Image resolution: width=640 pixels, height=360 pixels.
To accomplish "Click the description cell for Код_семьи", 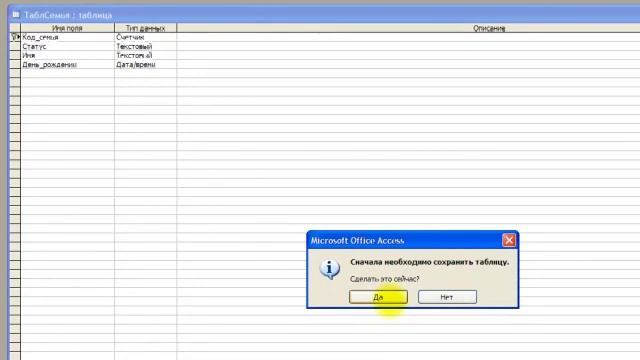I will tap(408, 37).
